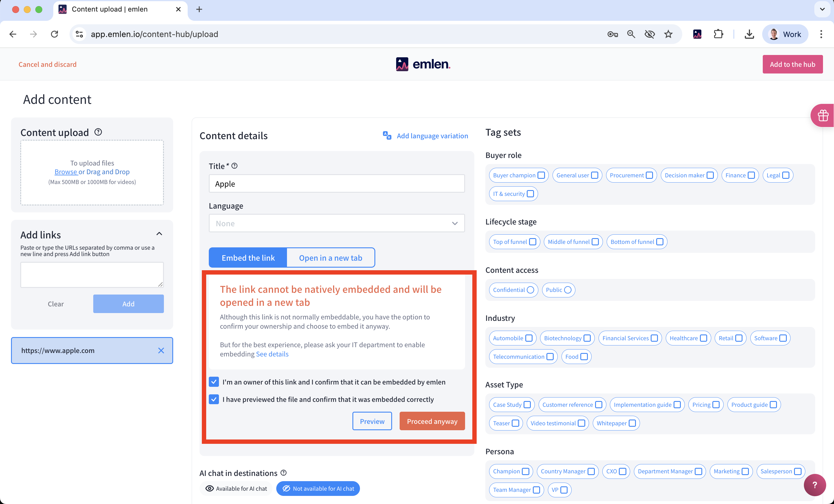Uncheck the link ownership confirmation checkbox
This screenshot has height=504, width=834.
(x=214, y=382)
